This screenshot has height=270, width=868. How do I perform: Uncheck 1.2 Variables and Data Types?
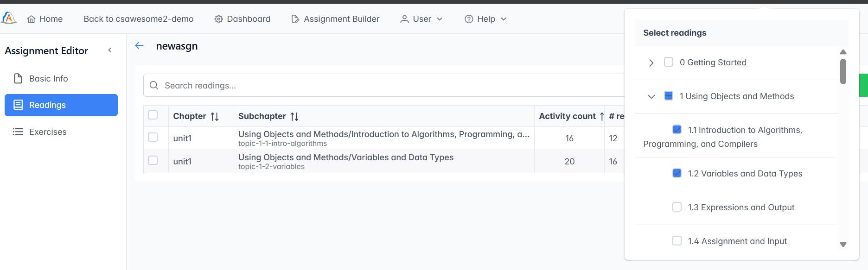point(677,173)
